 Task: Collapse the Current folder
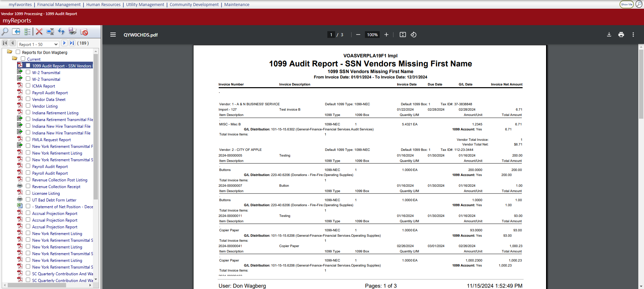pyautogui.click(x=15, y=58)
